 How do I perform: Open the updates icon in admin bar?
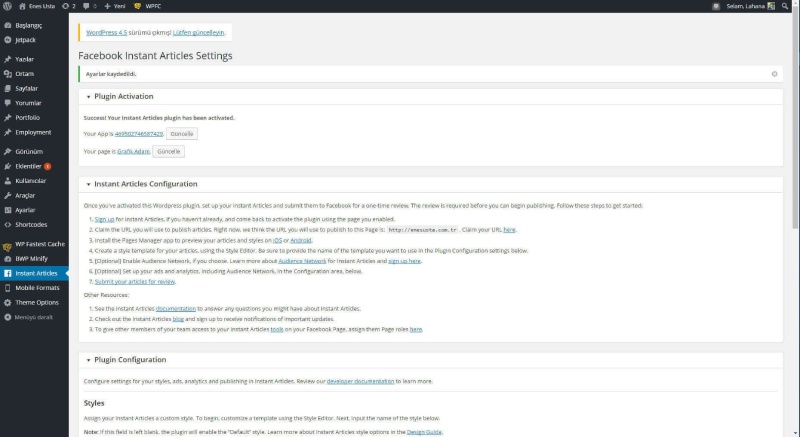pos(65,6)
